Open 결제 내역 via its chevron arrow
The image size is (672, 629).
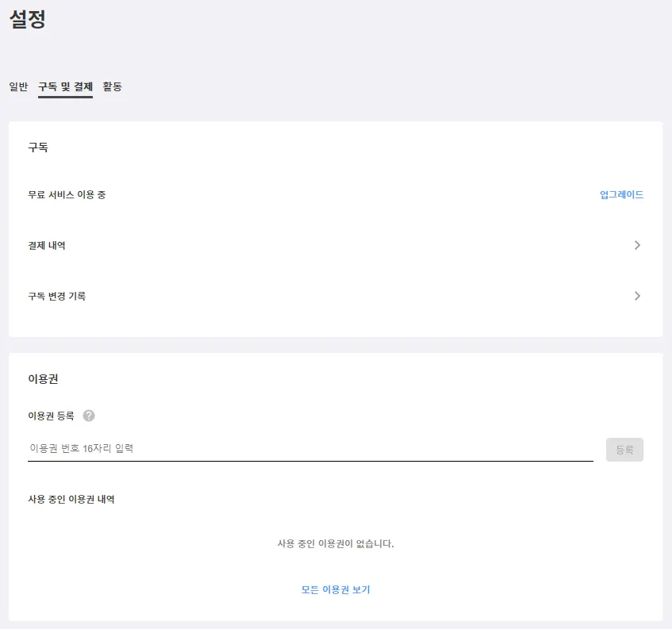coord(637,245)
